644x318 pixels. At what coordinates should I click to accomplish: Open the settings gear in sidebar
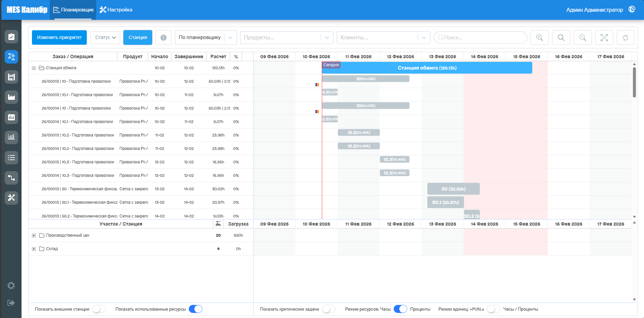[x=11, y=285]
